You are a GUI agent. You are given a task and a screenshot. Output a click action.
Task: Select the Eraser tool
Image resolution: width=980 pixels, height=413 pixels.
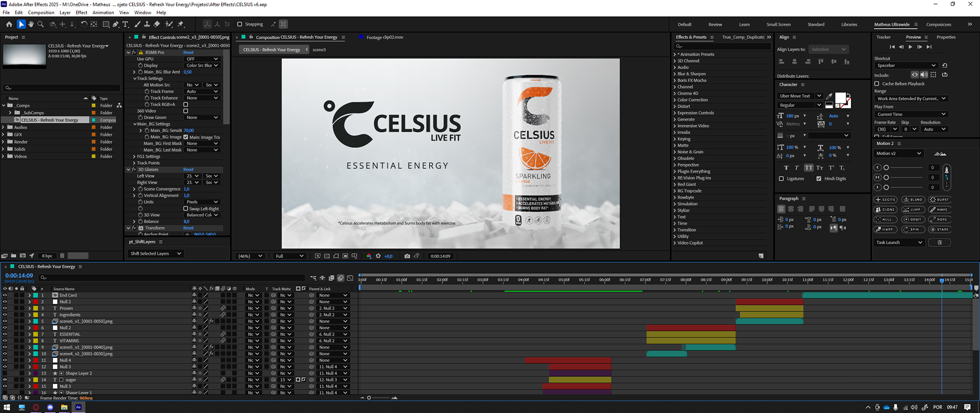coord(157,24)
